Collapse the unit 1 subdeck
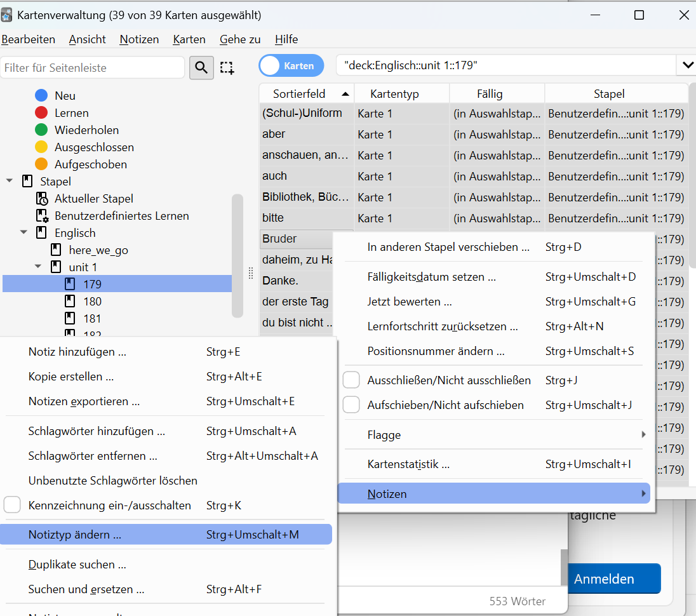The image size is (696, 616). (x=38, y=266)
